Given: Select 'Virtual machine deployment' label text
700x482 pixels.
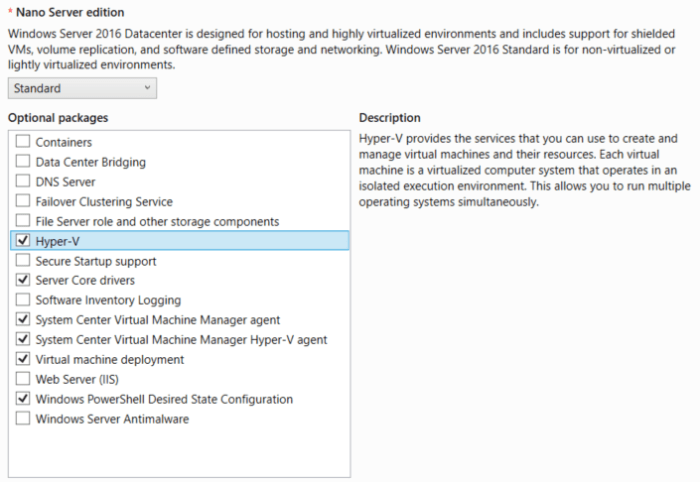Looking at the screenshot, I should coord(110,360).
